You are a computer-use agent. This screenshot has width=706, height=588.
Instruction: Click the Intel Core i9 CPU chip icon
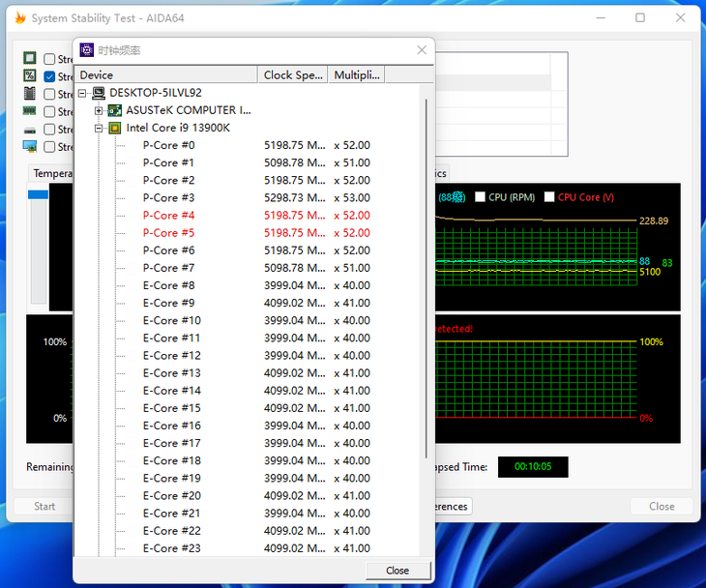(115, 128)
